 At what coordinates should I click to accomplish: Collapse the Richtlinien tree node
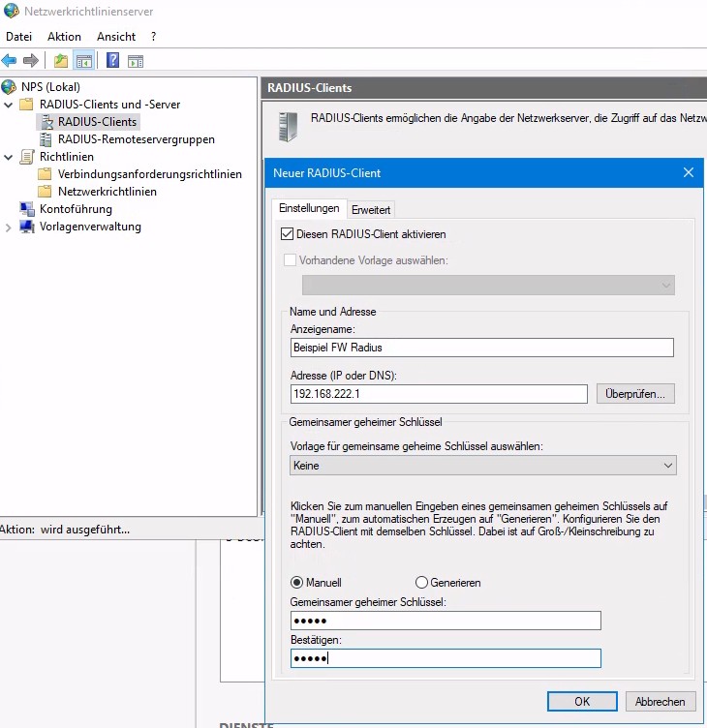tap(9, 157)
